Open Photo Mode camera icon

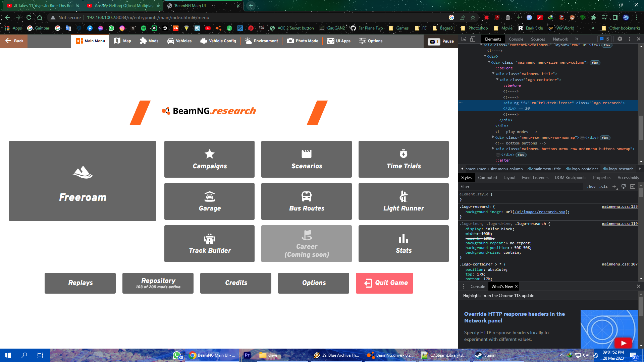coord(290,41)
